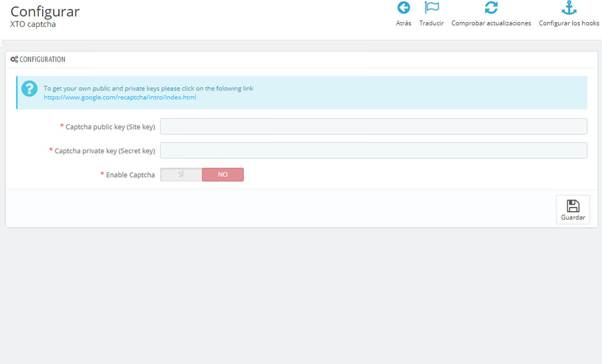Viewport: 602px width, 364px height.
Task: Click the Guardar button to save
Action: pos(573,210)
